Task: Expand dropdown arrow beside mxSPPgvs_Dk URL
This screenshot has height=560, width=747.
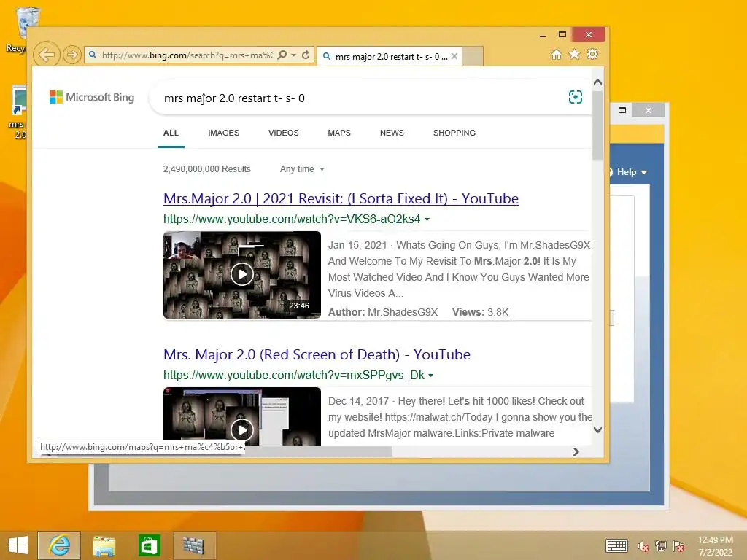Action: 431,376
